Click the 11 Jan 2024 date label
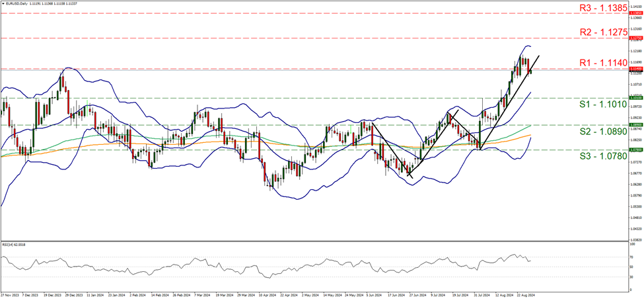The height and width of the screenshot is (299, 644). 96,295
